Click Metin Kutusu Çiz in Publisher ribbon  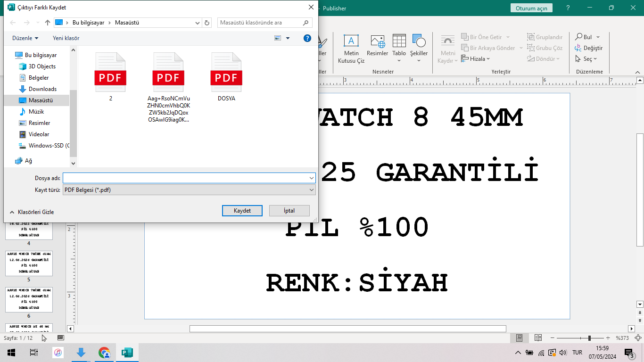tap(351, 49)
